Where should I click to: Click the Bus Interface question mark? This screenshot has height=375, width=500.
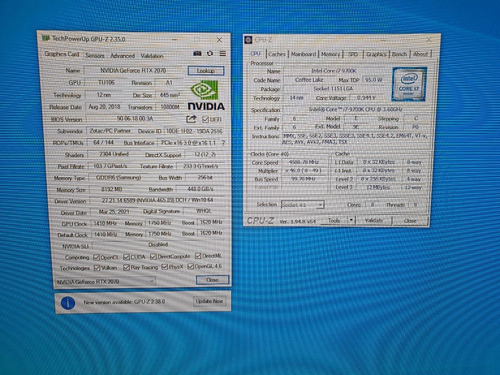click(x=223, y=143)
